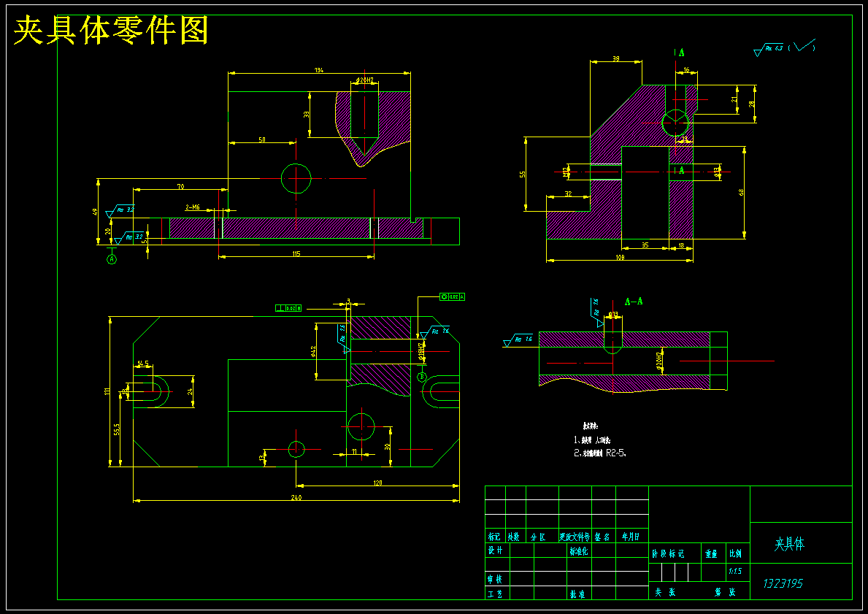Select datum B circle in plan view

tap(422, 377)
